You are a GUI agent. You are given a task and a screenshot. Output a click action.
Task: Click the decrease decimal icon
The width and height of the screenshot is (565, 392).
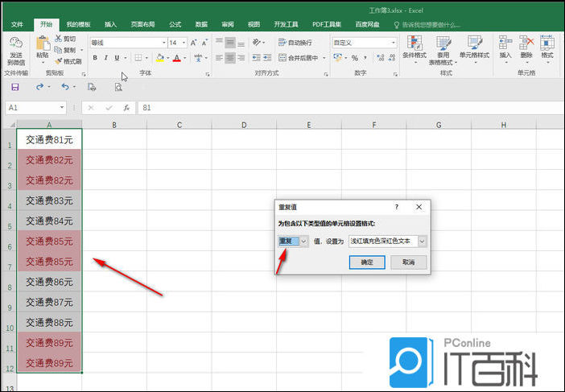click(x=392, y=58)
